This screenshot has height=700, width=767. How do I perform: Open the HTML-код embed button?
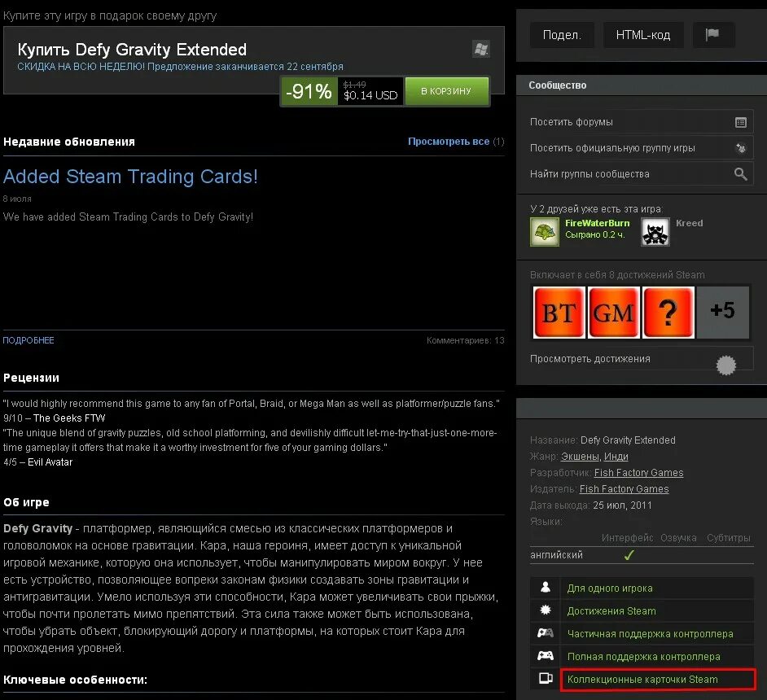click(642, 35)
